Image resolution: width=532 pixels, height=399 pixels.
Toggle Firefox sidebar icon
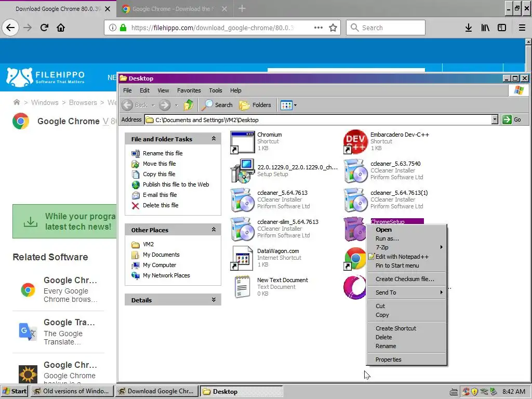click(x=502, y=28)
